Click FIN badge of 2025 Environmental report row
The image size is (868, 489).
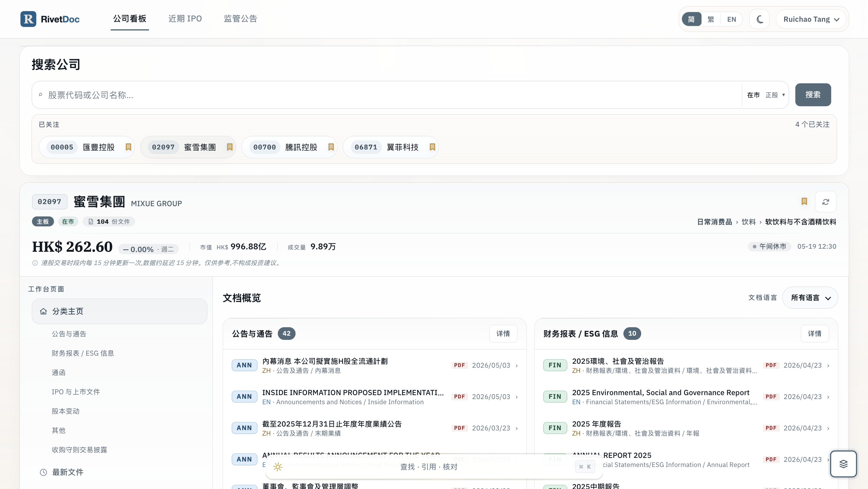tap(555, 397)
